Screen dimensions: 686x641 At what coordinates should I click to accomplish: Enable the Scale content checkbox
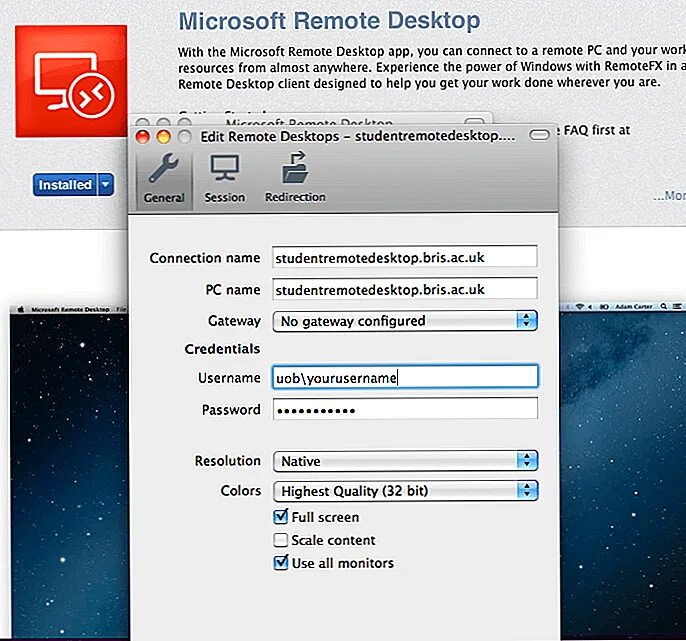pos(280,540)
